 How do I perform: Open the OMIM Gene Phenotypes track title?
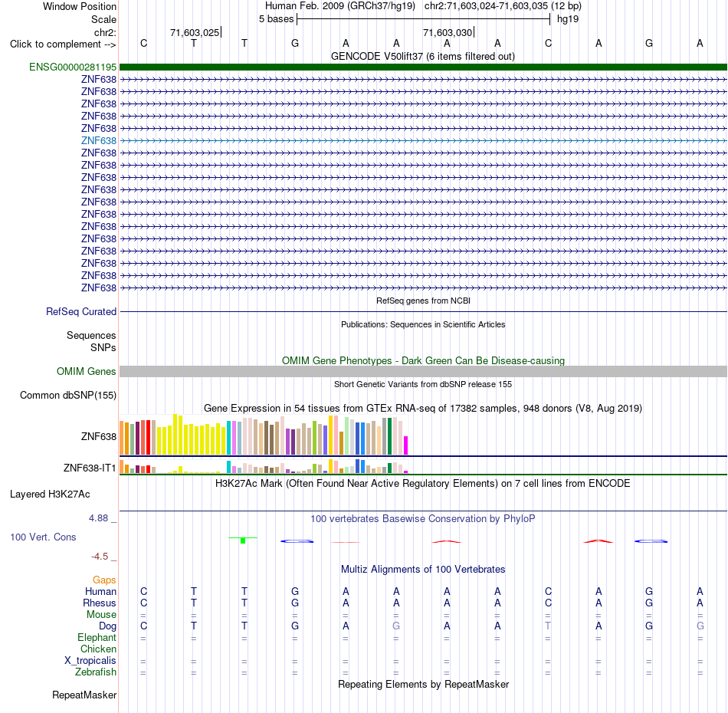423,360
